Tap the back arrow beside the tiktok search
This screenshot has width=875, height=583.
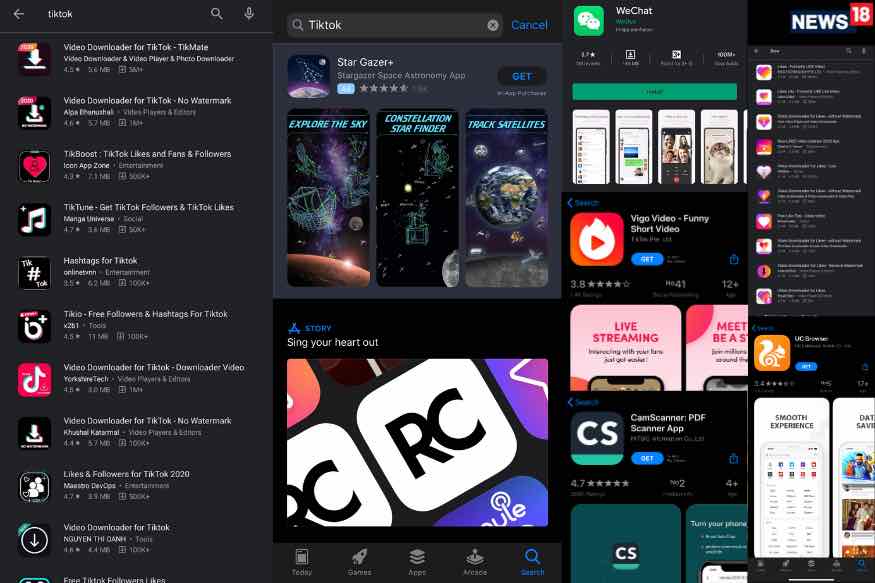pyautogui.click(x=18, y=14)
